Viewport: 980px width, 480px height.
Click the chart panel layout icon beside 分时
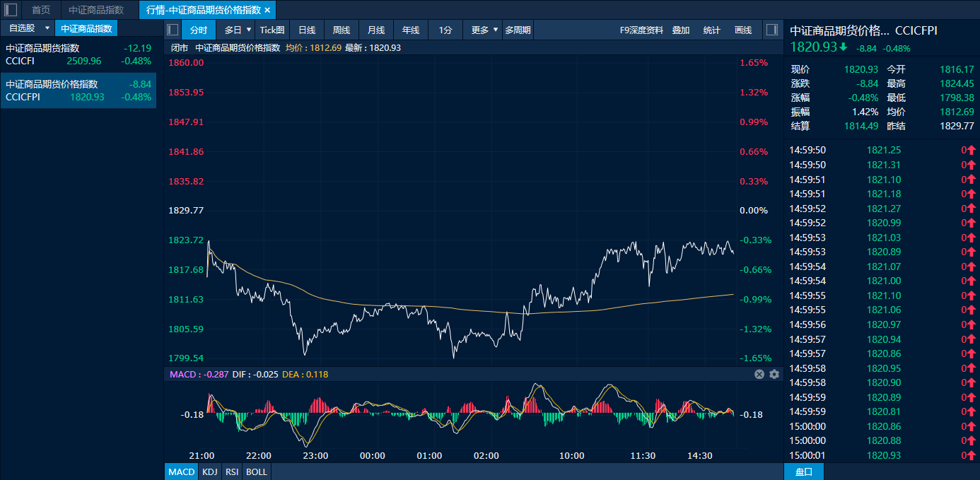tap(173, 30)
